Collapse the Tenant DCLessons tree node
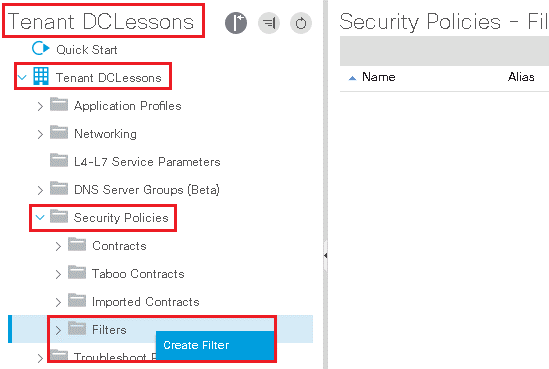 click(x=22, y=77)
